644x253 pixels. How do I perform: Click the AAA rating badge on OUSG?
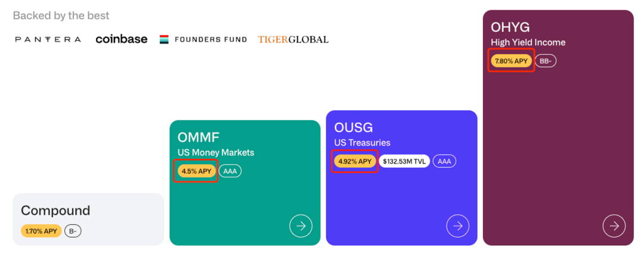(x=444, y=162)
